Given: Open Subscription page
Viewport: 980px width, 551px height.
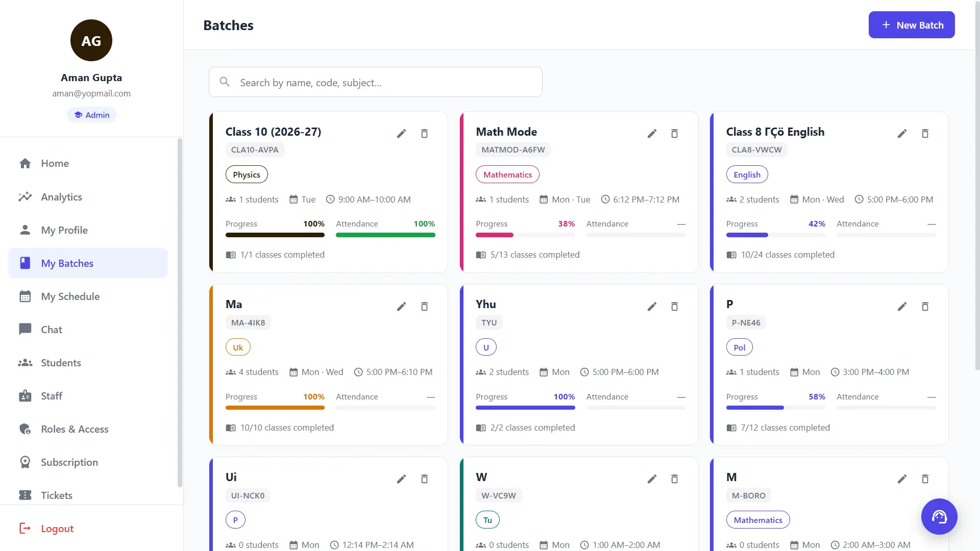Looking at the screenshot, I should point(88,462).
